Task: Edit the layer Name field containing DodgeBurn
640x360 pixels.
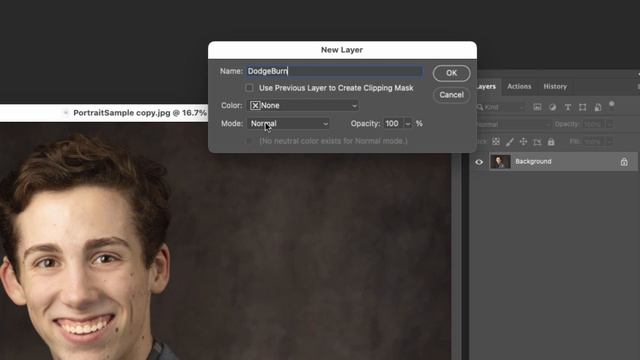Action: (x=334, y=71)
